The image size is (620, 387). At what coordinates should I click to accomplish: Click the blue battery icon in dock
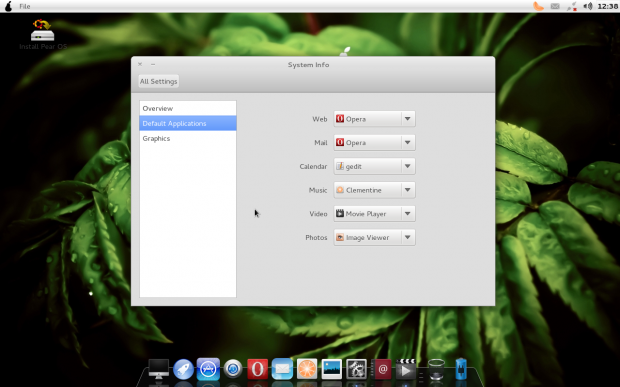(461, 369)
